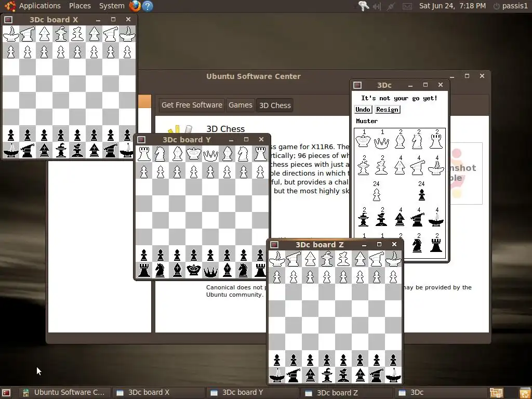Open the System menu
Viewport: 532px width, 399px height.
point(112,6)
